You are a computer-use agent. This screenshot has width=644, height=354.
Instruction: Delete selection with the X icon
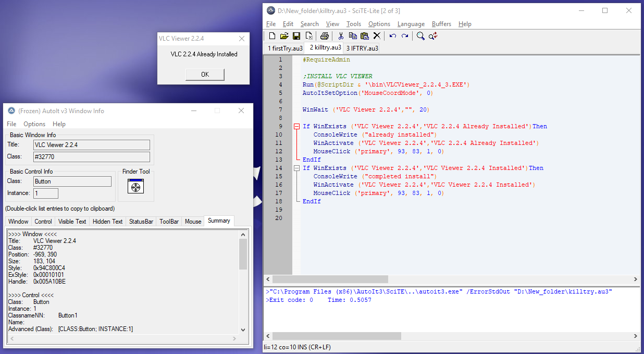(x=377, y=36)
